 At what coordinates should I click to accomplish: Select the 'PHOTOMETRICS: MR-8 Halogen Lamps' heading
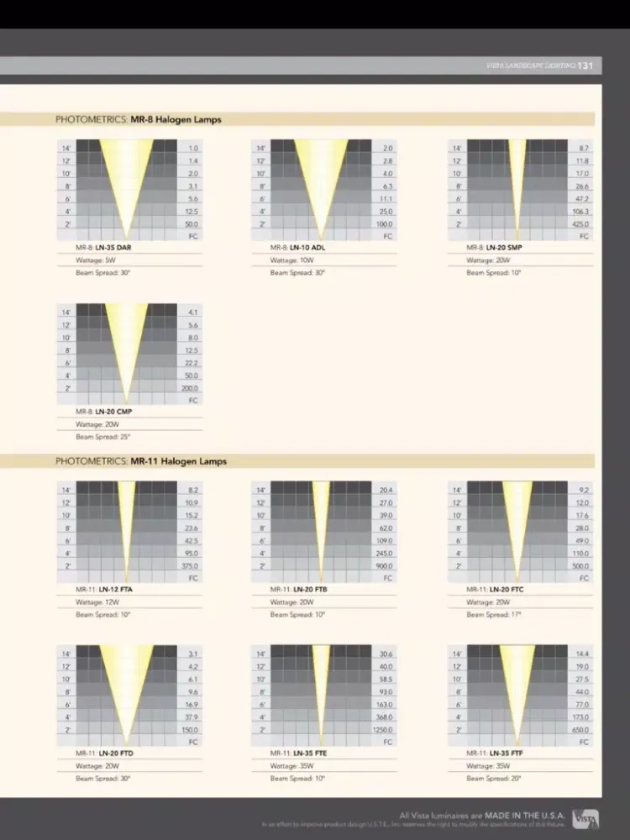(x=139, y=119)
